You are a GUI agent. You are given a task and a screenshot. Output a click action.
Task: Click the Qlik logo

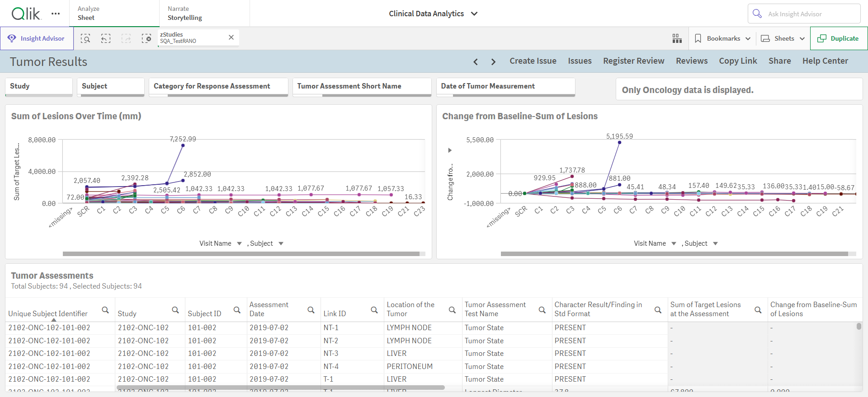point(26,14)
